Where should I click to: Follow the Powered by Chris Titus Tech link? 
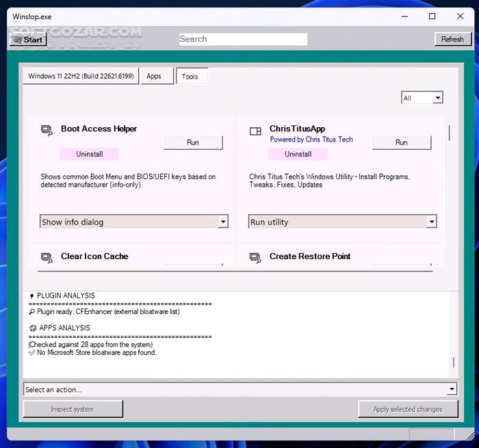coord(311,140)
